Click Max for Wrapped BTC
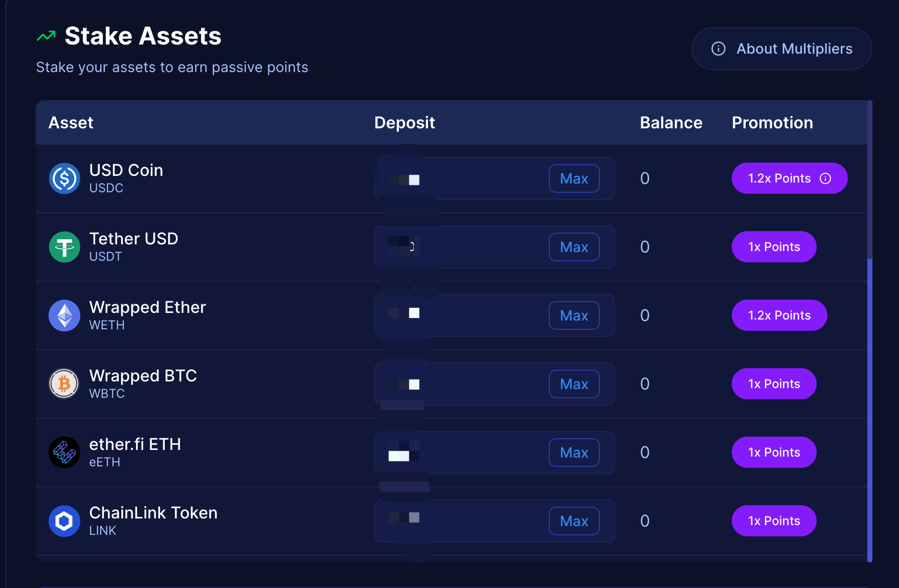Image resolution: width=899 pixels, height=588 pixels. [x=574, y=384]
